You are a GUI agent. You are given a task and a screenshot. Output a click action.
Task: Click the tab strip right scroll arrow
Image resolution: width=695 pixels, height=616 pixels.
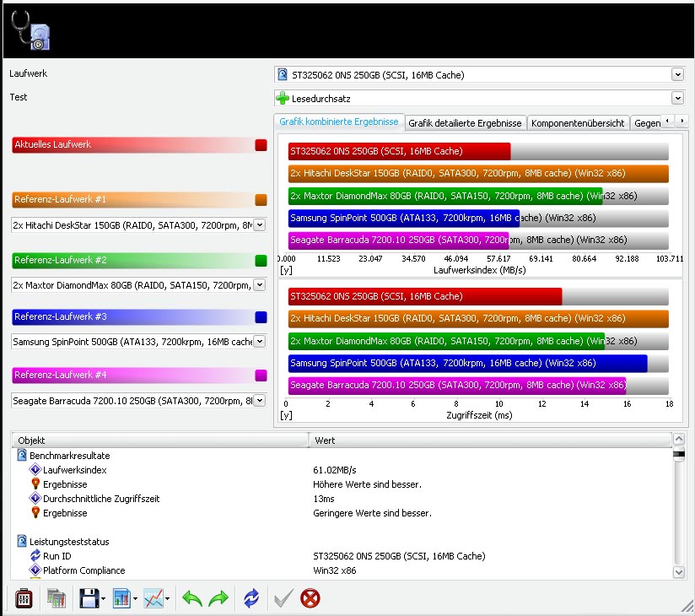pos(682,121)
